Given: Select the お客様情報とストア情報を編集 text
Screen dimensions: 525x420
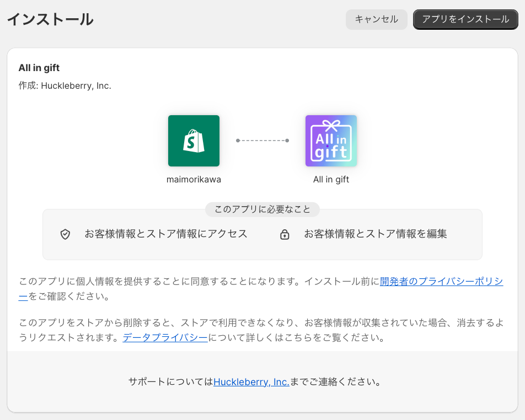Looking at the screenshot, I should click(376, 234).
